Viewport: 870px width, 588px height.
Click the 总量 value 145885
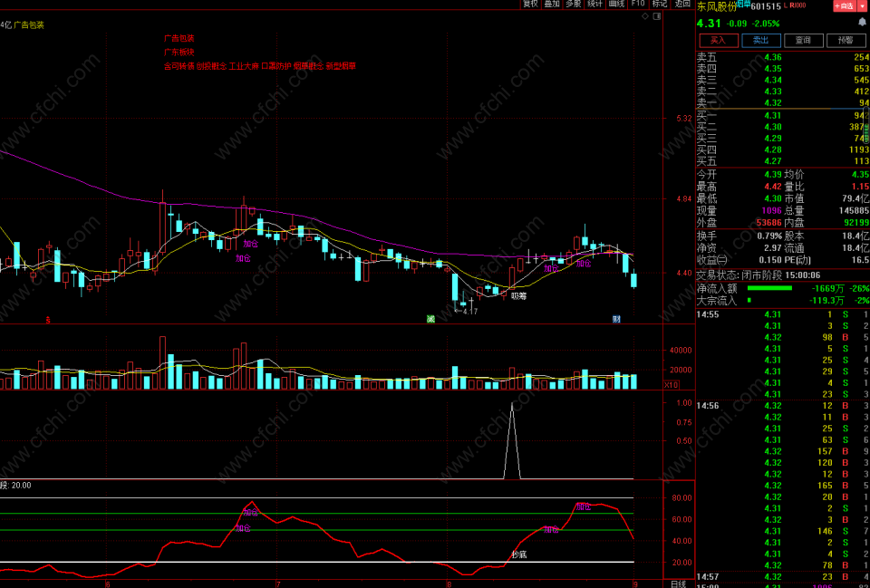pyautogui.click(x=854, y=211)
